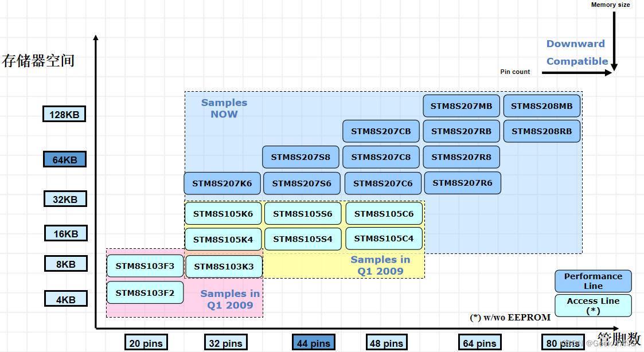Toggle the 128KB memory label
644x352 pixels.
pyautogui.click(x=64, y=114)
